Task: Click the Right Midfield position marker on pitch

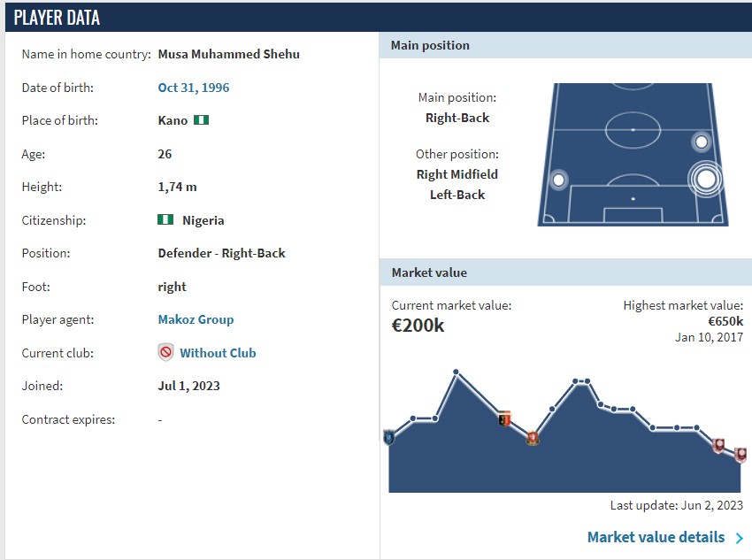Action: [x=702, y=142]
